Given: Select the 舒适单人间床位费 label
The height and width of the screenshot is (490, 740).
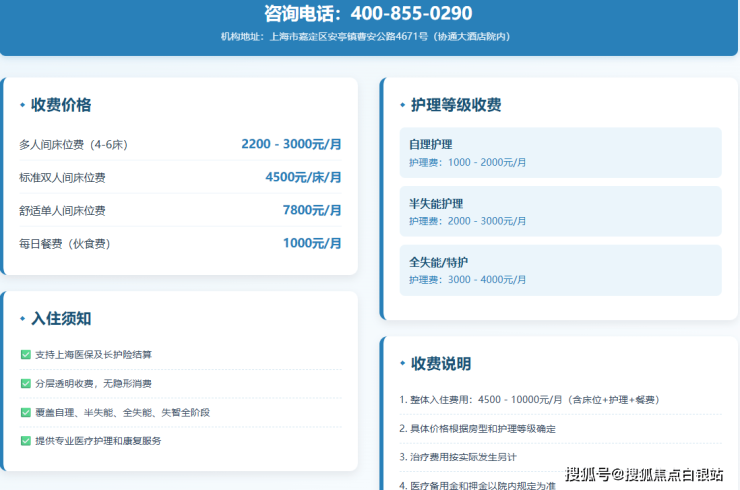Looking at the screenshot, I should click(x=62, y=211).
